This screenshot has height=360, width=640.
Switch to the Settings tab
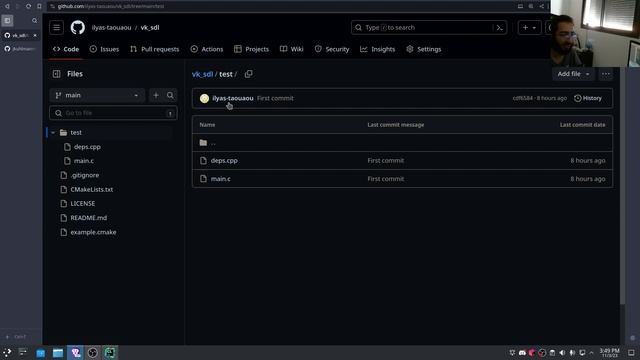point(424,49)
